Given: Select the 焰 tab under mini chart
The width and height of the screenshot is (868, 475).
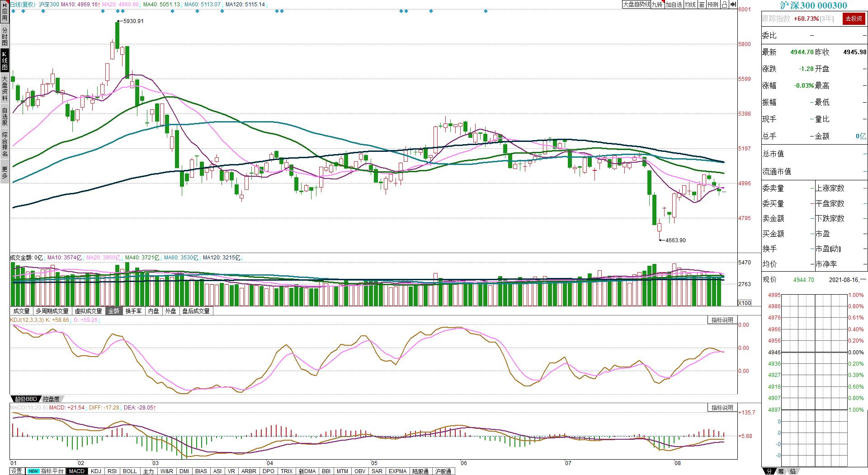Looking at the screenshot, I should click(x=793, y=471).
